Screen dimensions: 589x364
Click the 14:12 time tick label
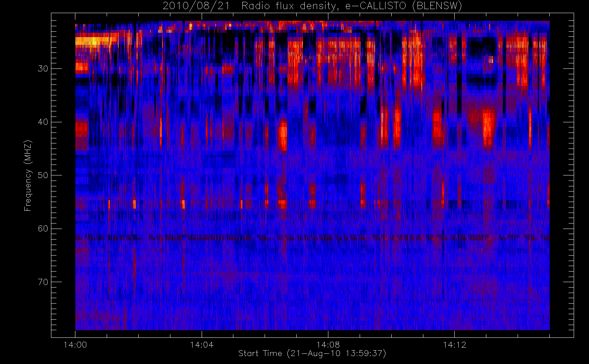454,345
